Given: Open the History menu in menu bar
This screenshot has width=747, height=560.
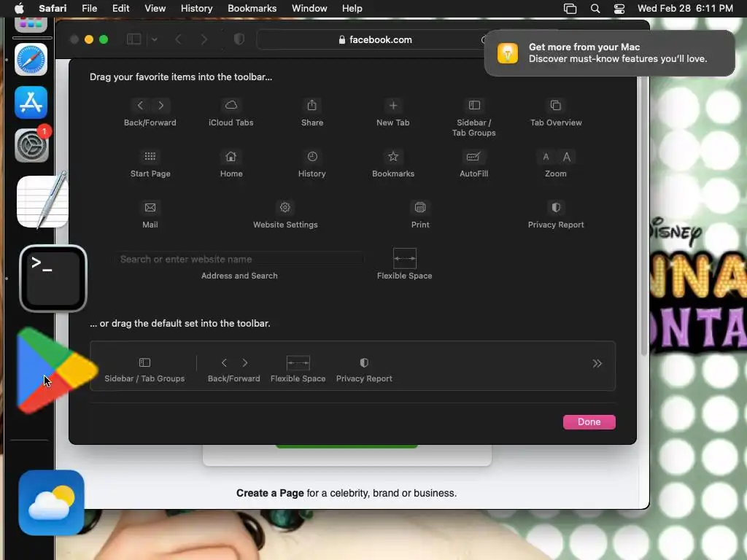Looking at the screenshot, I should 196,8.
